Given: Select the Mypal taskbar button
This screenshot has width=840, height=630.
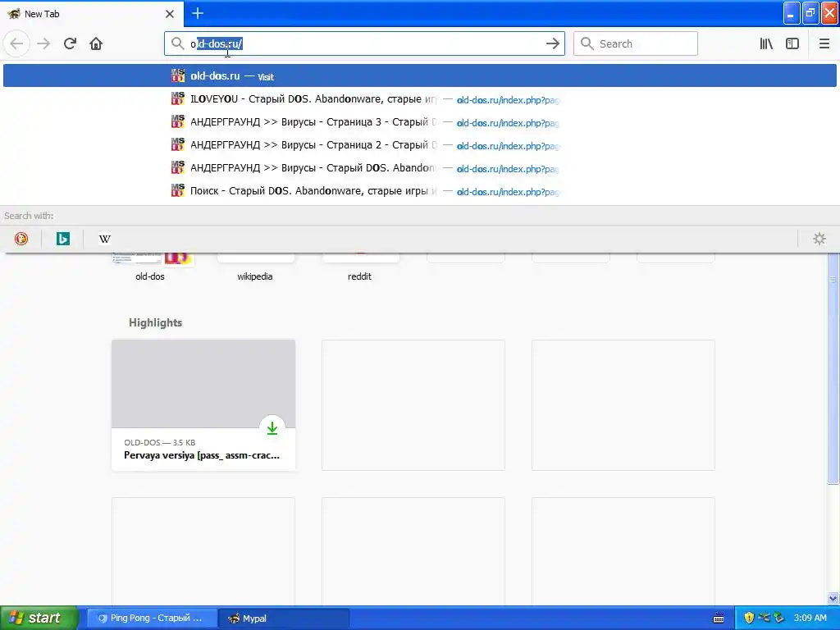Looking at the screenshot, I should coord(284,618).
